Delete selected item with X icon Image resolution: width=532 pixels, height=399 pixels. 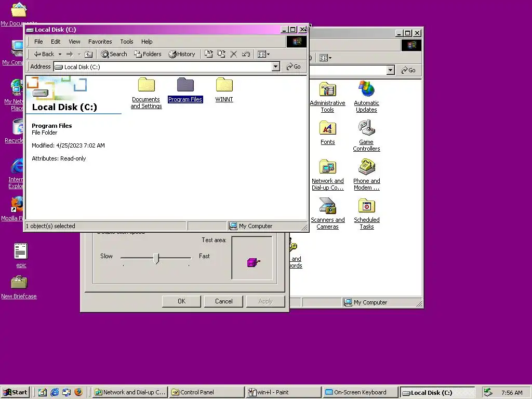click(233, 54)
